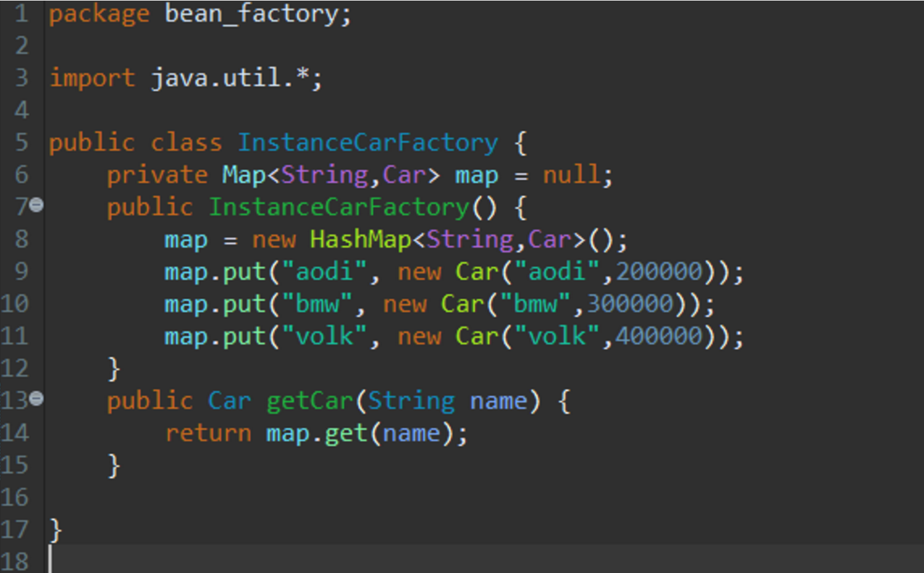This screenshot has width=924, height=573.
Task: Click the class keyword on line 5
Action: pos(186,143)
